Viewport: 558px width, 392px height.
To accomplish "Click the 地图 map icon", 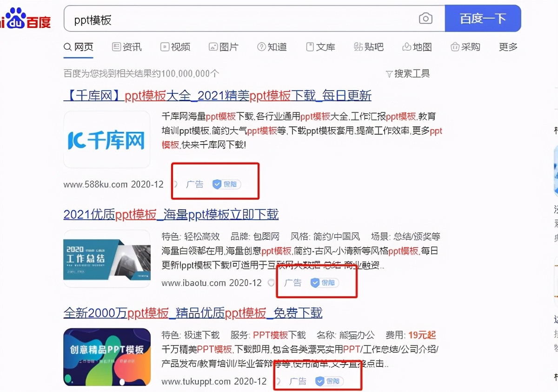I will 407,47.
